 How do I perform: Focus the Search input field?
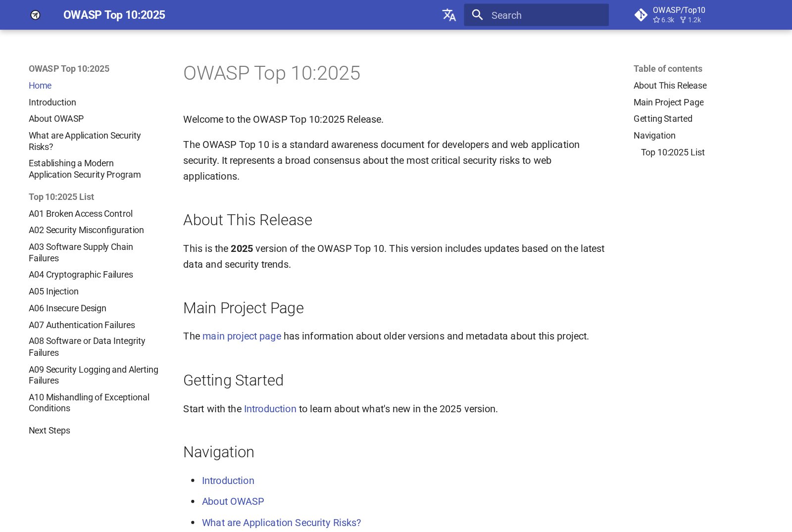(x=536, y=15)
